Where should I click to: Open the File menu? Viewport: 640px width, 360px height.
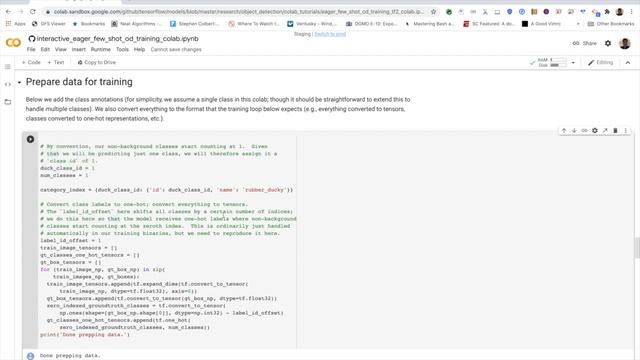pyautogui.click(x=31, y=49)
